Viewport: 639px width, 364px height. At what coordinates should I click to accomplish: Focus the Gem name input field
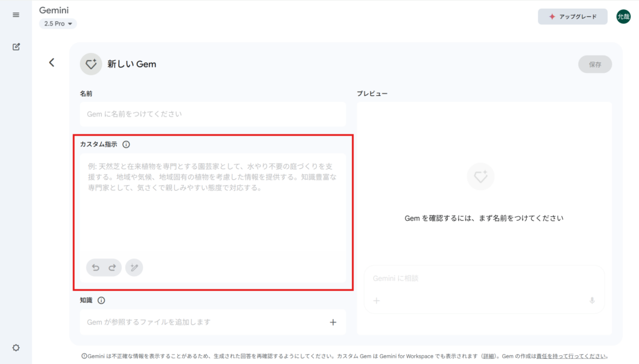click(x=213, y=114)
